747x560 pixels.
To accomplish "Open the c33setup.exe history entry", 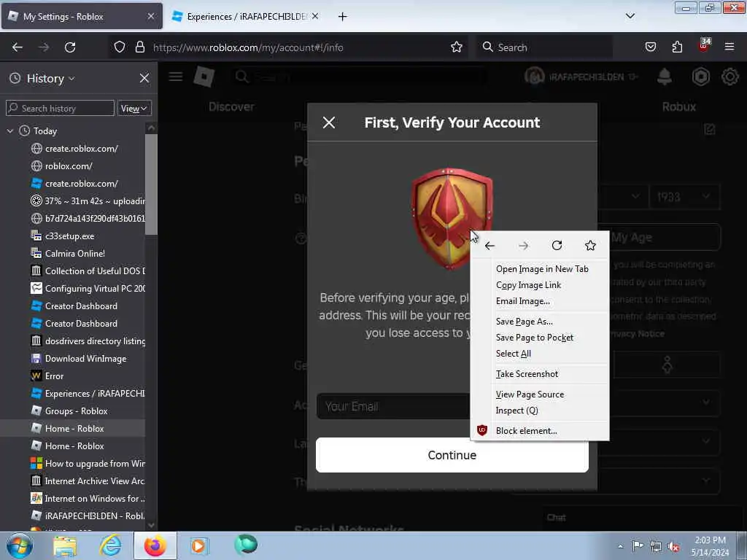I will pyautogui.click(x=69, y=236).
